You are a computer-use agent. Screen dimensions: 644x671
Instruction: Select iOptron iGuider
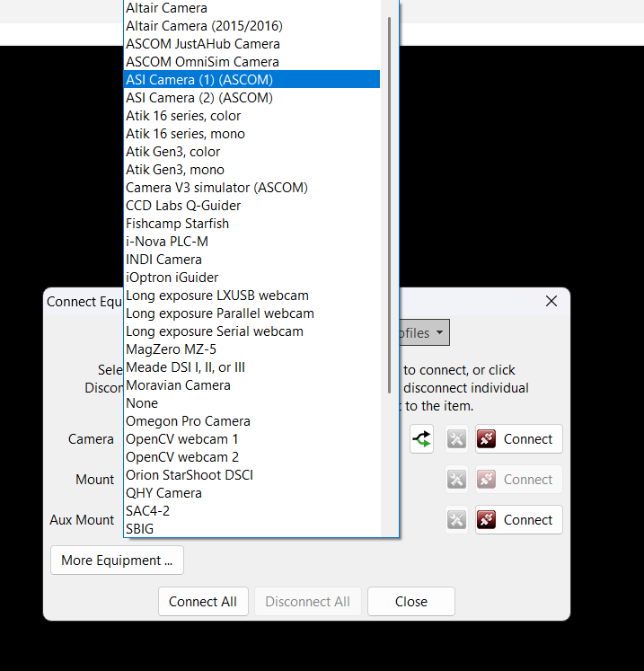(x=251, y=278)
